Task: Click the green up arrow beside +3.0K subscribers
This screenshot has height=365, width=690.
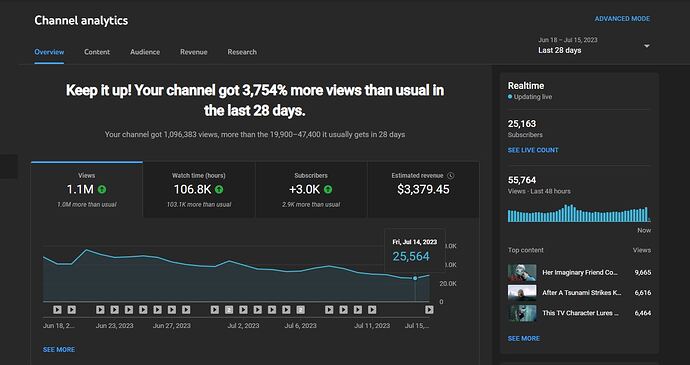Action: pos(328,190)
